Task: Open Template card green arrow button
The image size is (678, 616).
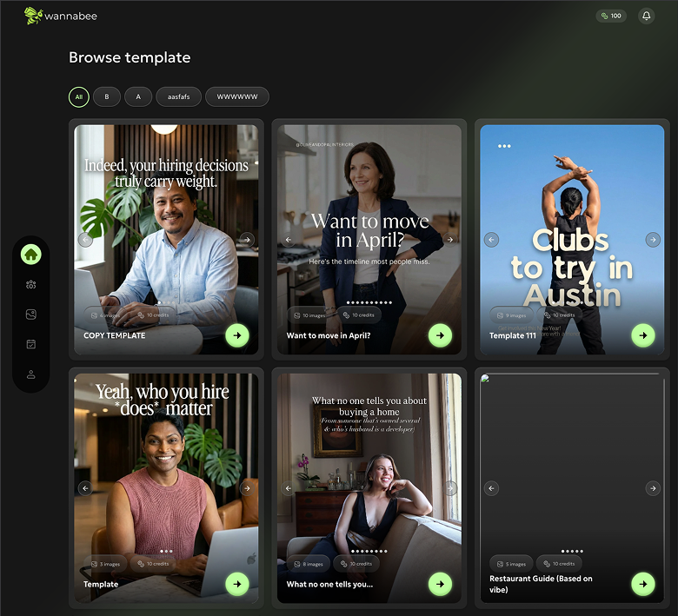Action: [x=237, y=584]
